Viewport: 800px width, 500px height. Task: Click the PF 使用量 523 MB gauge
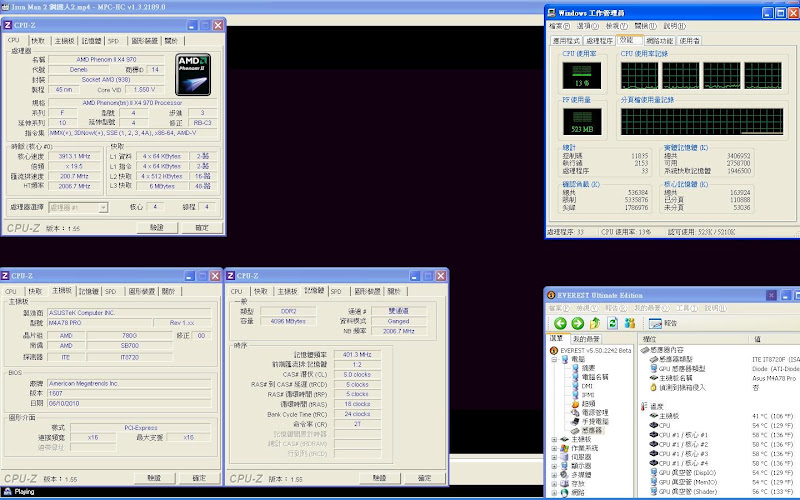pyautogui.click(x=582, y=121)
